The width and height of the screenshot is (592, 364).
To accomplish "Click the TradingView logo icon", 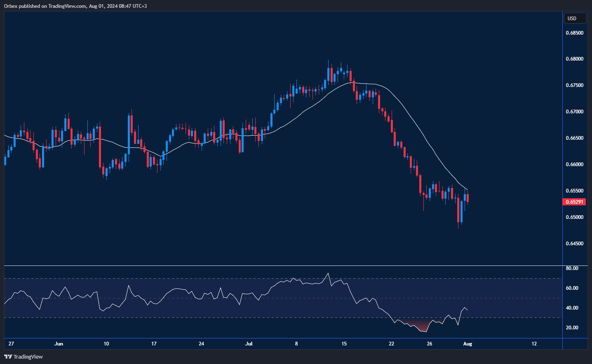I will tap(8, 357).
